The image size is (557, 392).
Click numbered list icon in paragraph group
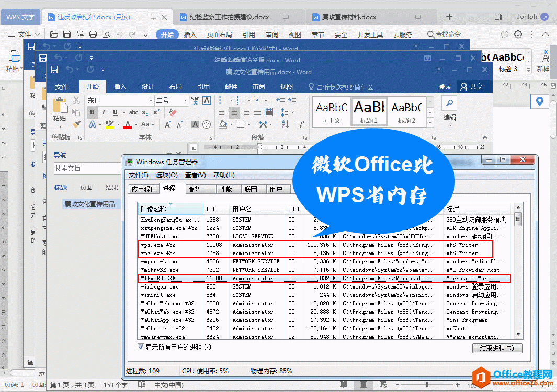241,100
